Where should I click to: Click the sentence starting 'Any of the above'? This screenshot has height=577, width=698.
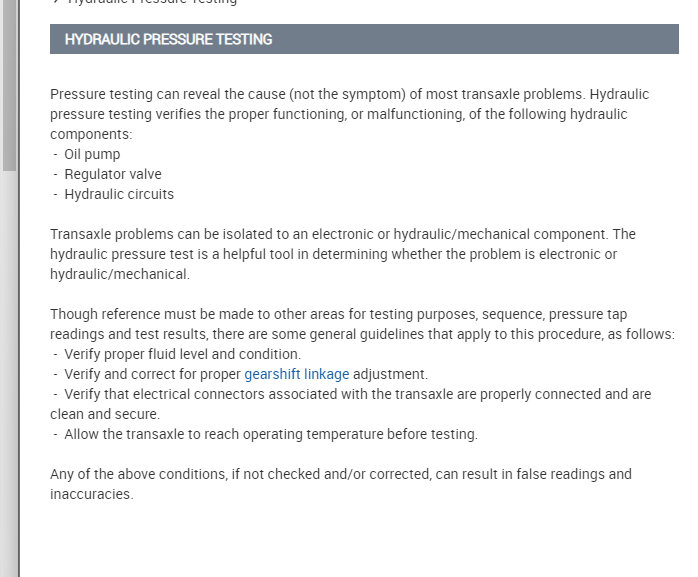click(340, 474)
